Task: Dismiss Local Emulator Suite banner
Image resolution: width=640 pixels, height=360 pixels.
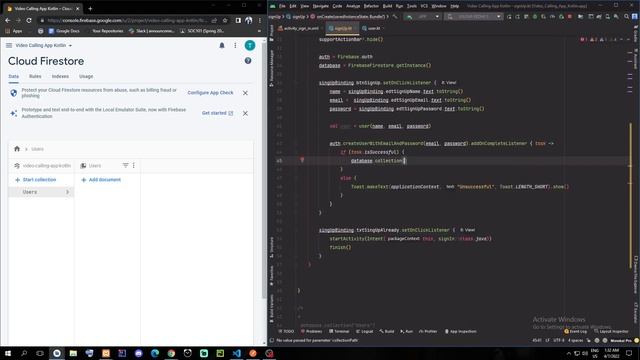Action: [x=245, y=113]
